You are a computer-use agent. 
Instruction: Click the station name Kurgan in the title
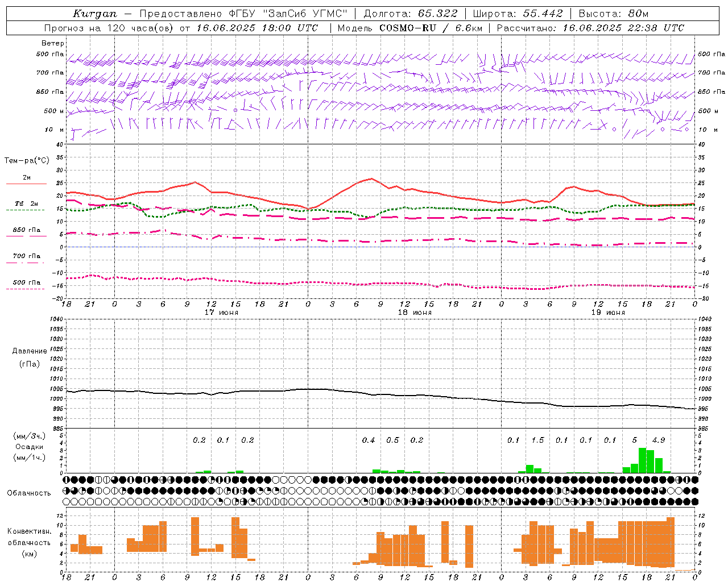[x=94, y=14]
